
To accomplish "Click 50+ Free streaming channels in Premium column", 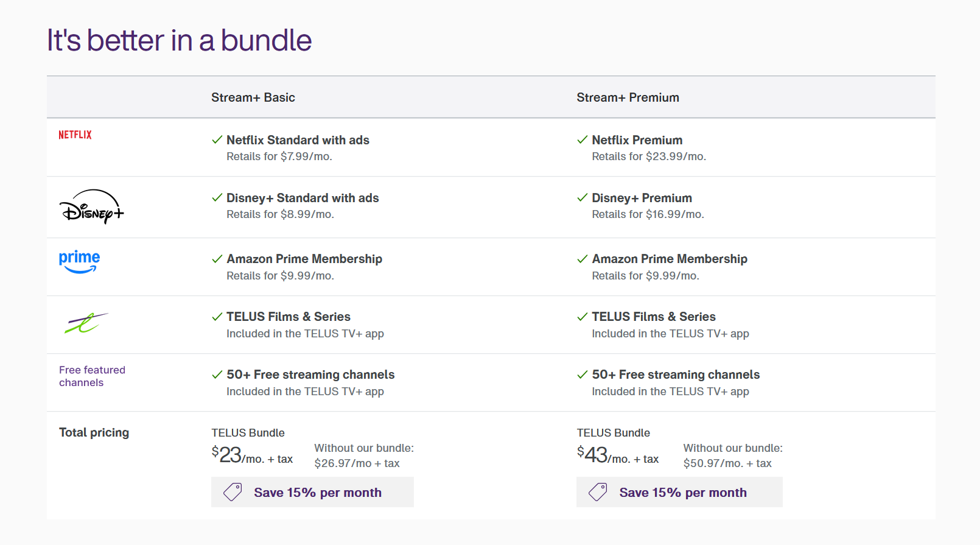I will 676,374.
